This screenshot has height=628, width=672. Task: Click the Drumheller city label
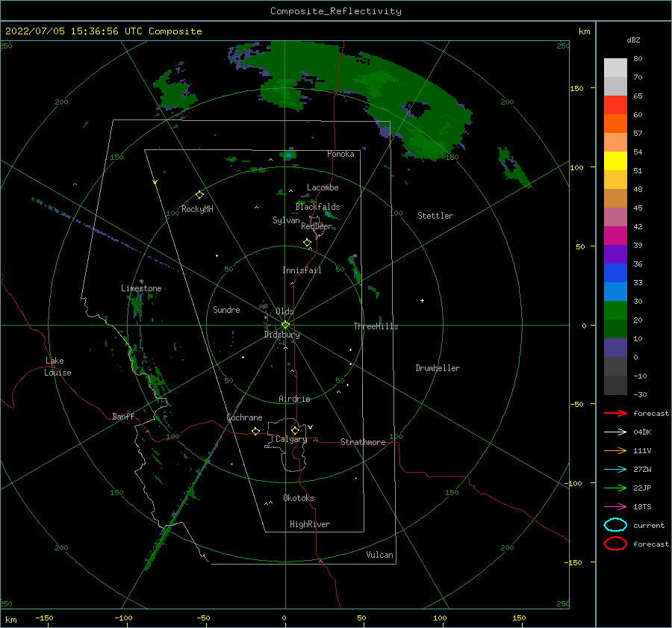[x=437, y=368]
